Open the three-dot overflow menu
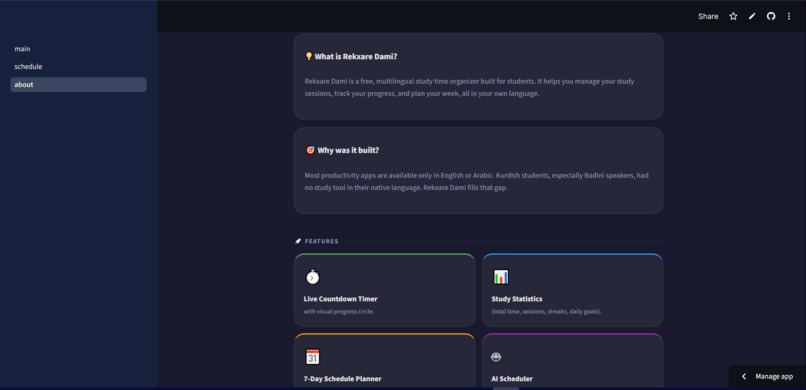The image size is (806, 390). (x=789, y=16)
